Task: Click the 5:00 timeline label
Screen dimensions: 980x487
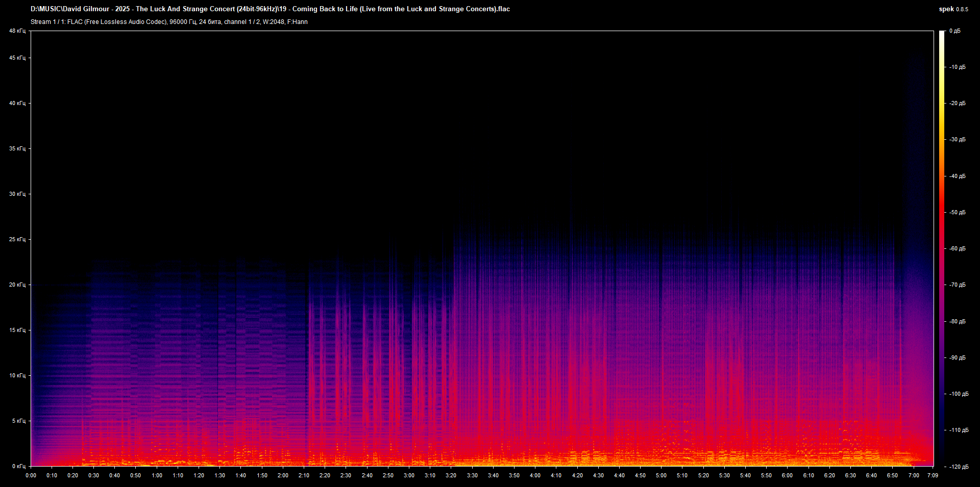Action: tap(661, 475)
